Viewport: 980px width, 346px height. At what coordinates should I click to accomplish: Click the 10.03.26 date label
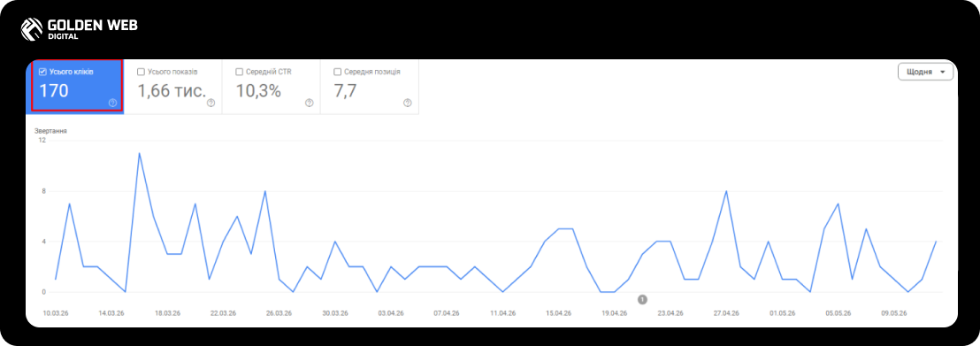(56, 313)
